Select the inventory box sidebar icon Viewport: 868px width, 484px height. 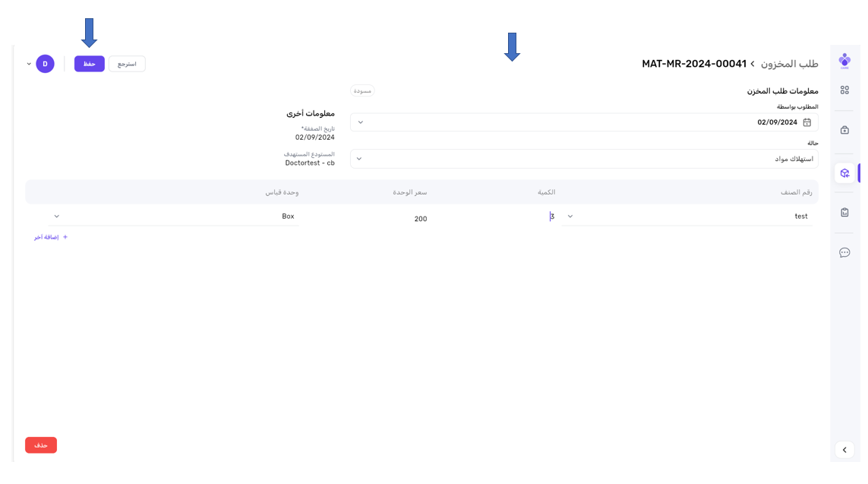(844, 173)
